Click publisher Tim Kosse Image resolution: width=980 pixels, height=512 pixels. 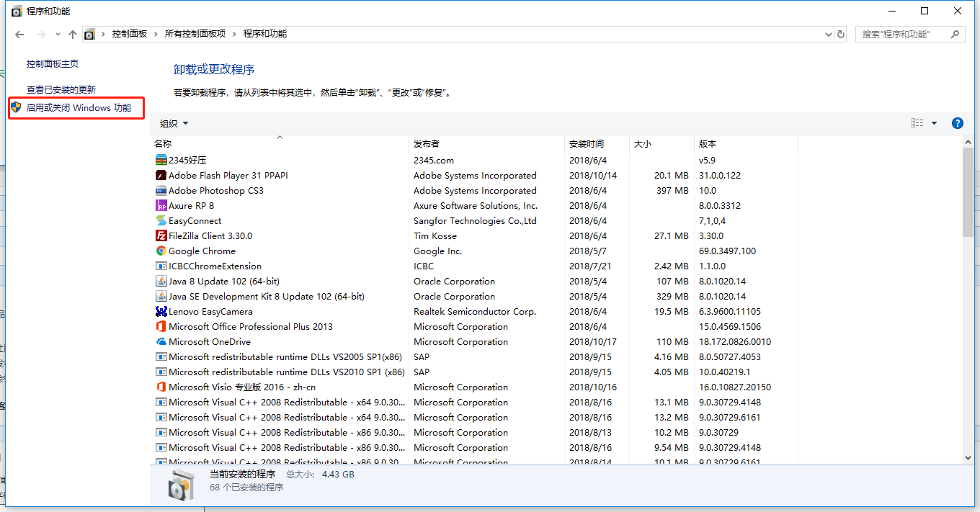(x=435, y=235)
